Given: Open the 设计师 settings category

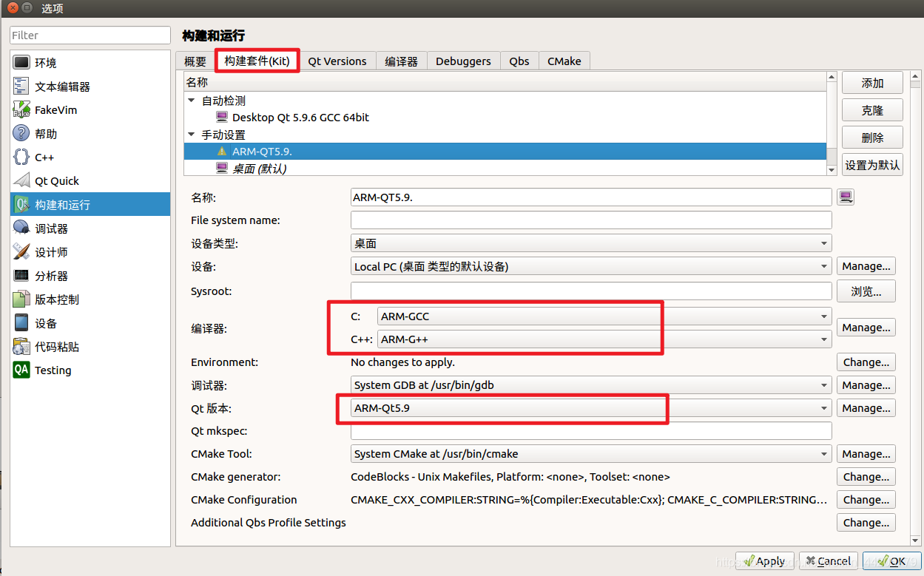Looking at the screenshot, I should point(90,252).
